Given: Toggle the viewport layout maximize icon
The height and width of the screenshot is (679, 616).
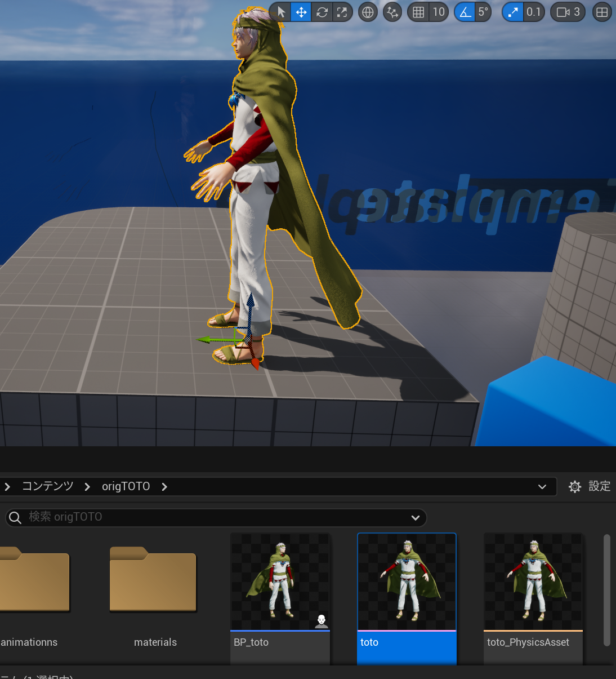Looking at the screenshot, I should click(x=602, y=12).
